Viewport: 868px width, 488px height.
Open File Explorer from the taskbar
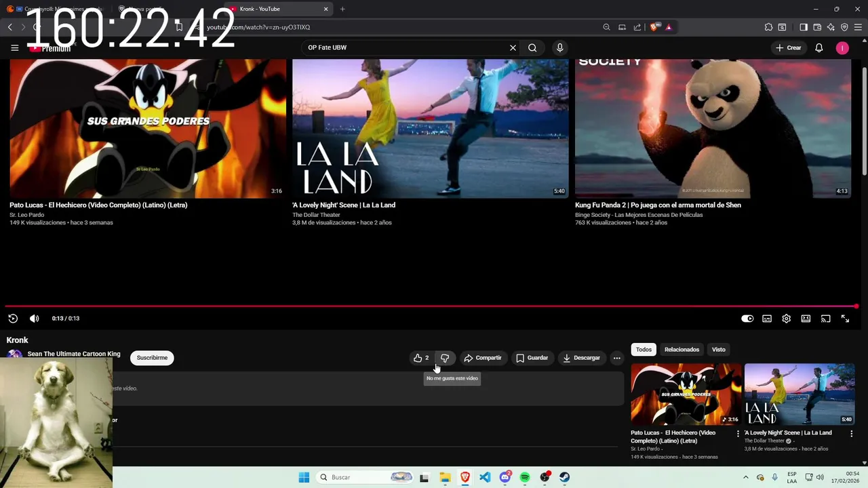[x=445, y=477]
